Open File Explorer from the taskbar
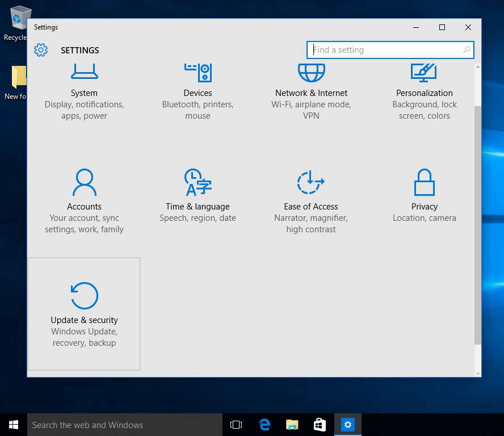504x436 pixels. (x=292, y=424)
